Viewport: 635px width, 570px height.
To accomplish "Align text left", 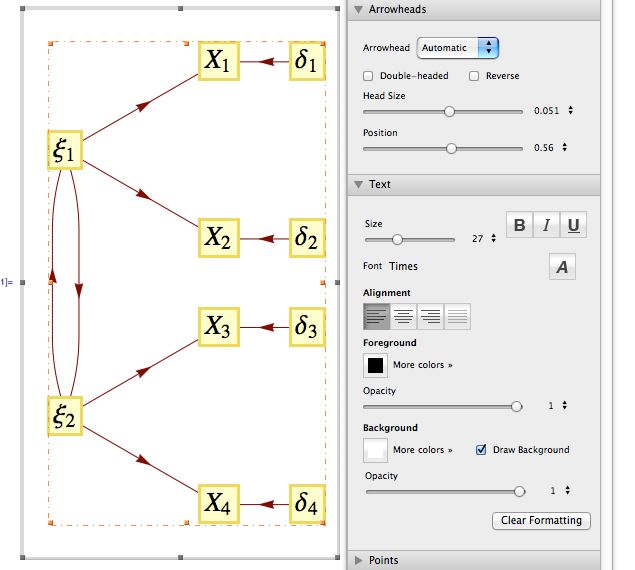I will click(x=377, y=316).
